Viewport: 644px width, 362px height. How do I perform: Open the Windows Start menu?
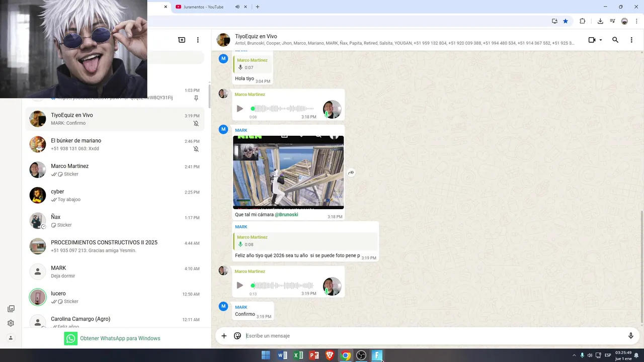click(266, 355)
